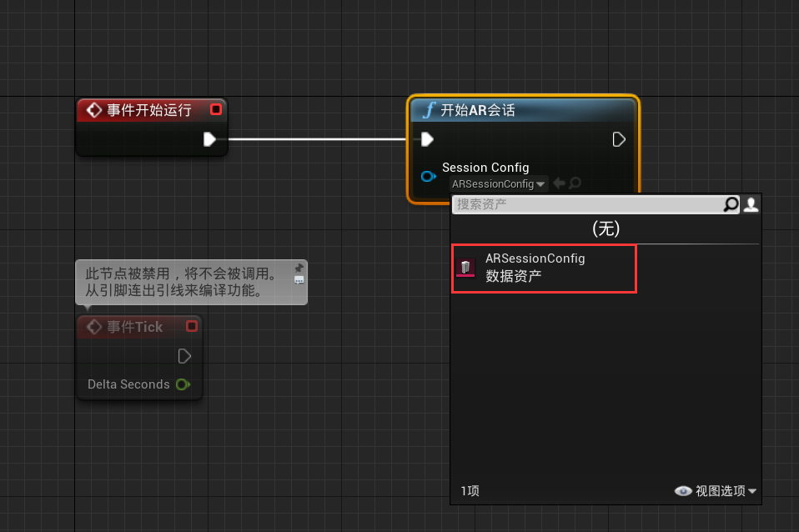The image size is (799, 532).
Task: Toggle comment bubble visibility on 事件Tick
Action: (299, 280)
